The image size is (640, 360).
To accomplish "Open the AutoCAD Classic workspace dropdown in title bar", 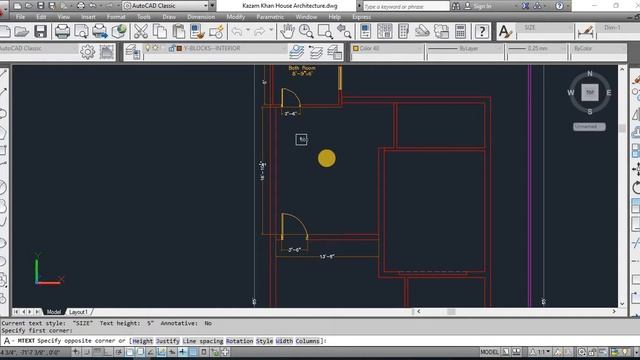I will [206, 6].
